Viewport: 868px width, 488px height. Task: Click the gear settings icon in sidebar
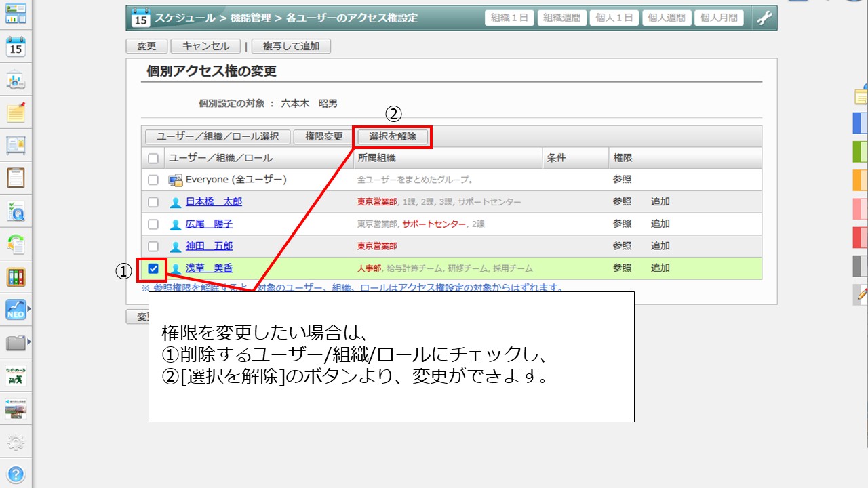click(16, 443)
